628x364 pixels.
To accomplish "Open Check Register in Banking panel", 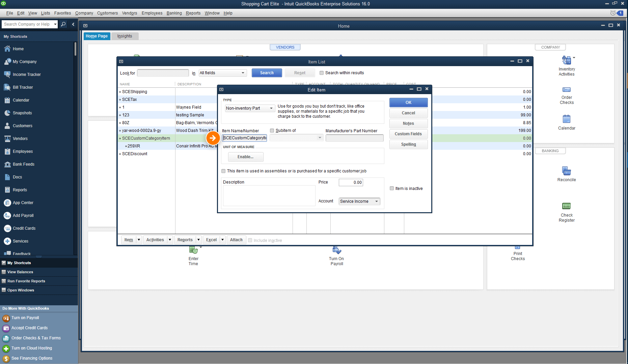I will point(567,213).
